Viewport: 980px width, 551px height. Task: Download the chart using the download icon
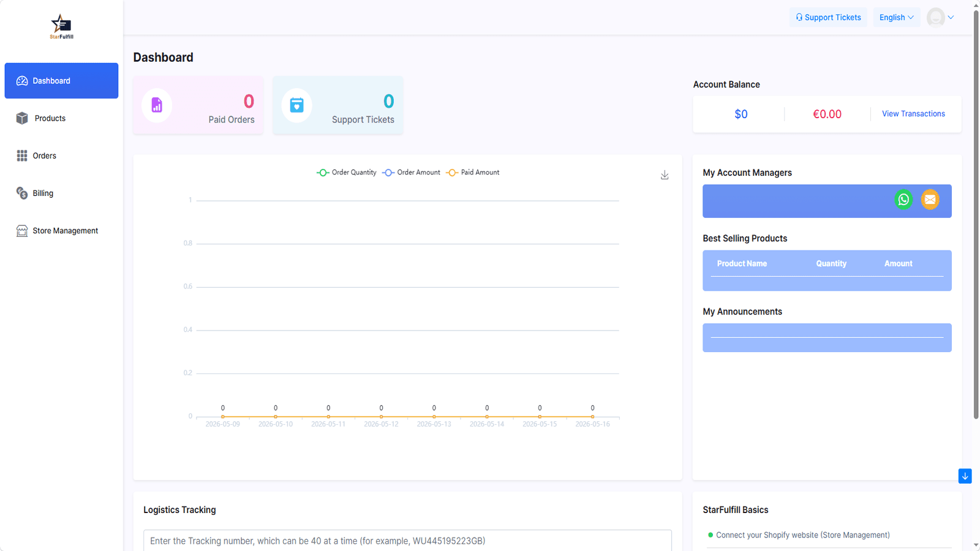click(665, 175)
